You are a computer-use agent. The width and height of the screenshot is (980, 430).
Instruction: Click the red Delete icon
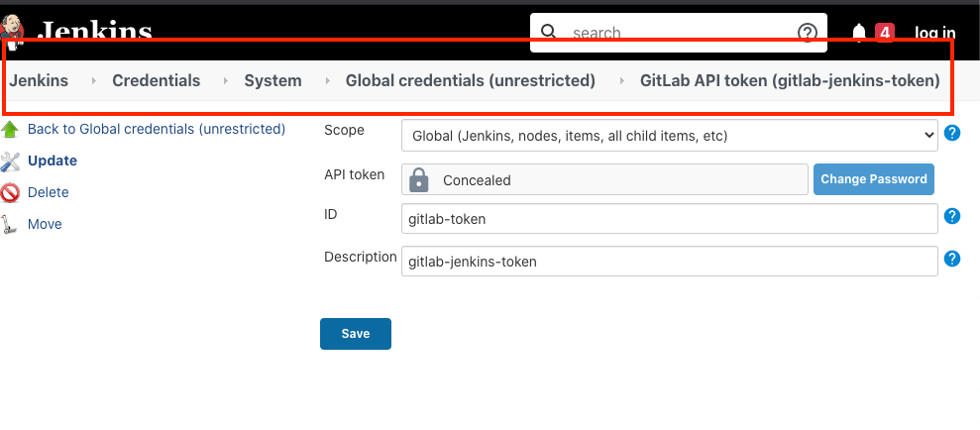(11, 193)
